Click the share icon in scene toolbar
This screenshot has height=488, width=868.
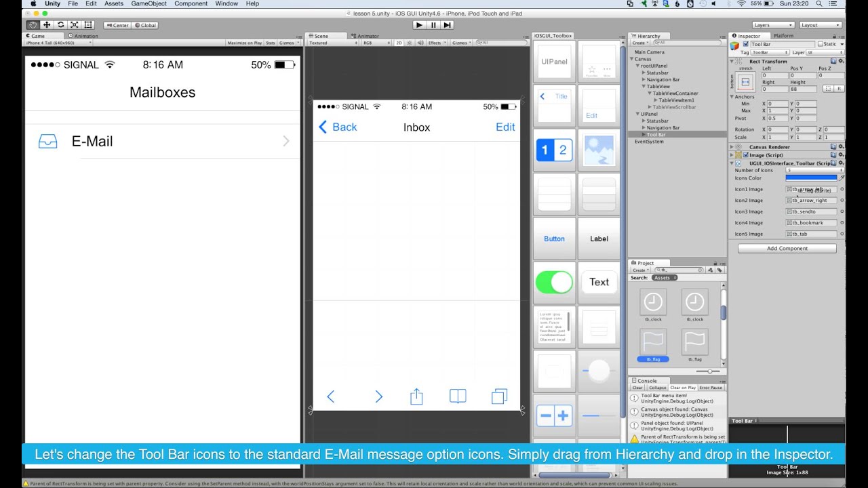point(416,396)
